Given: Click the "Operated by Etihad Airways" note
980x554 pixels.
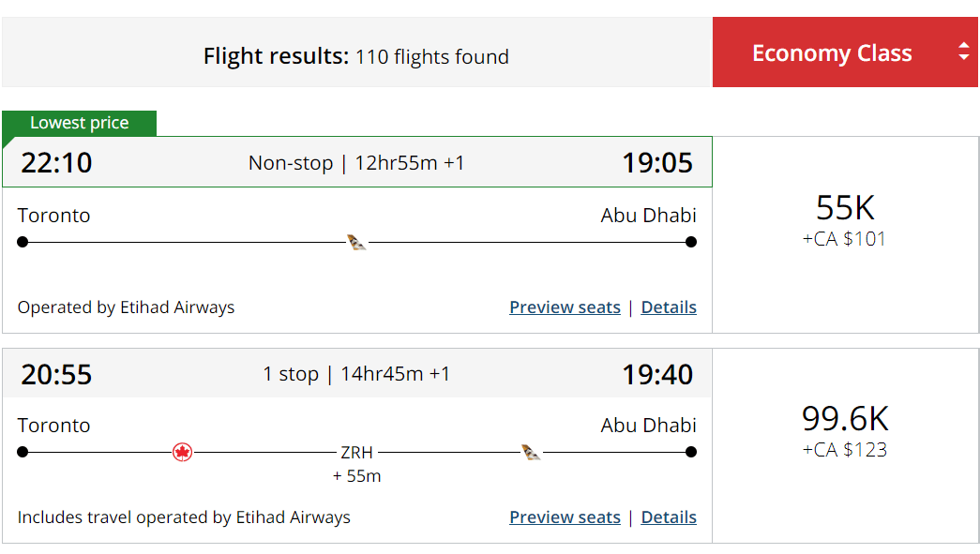Looking at the screenshot, I should pyautogui.click(x=126, y=307).
